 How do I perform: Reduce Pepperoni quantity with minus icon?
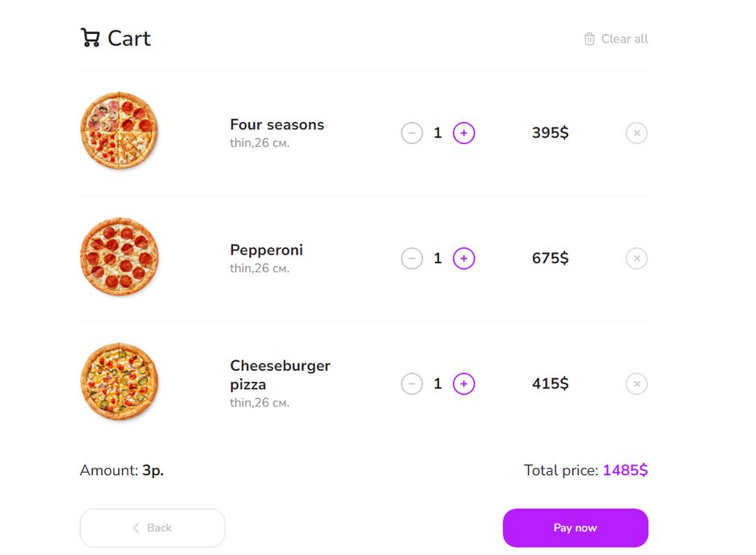click(412, 259)
